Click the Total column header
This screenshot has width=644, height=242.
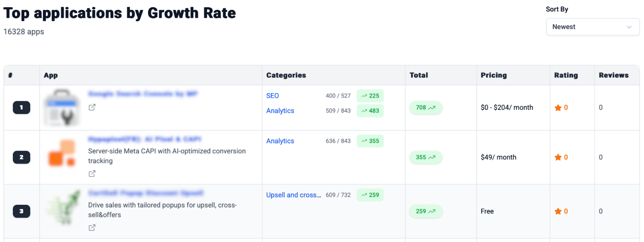click(x=419, y=75)
